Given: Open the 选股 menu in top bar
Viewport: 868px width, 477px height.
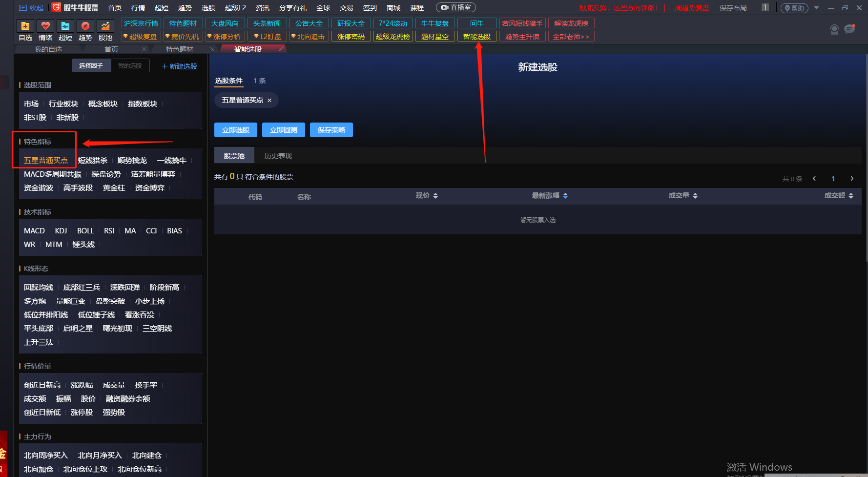Looking at the screenshot, I should (208, 8).
